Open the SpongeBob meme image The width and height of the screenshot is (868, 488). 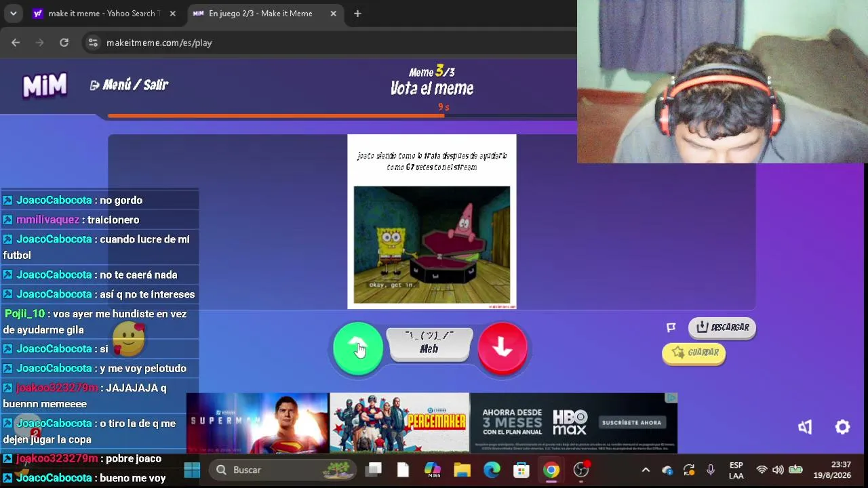click(x=432, y=245)
